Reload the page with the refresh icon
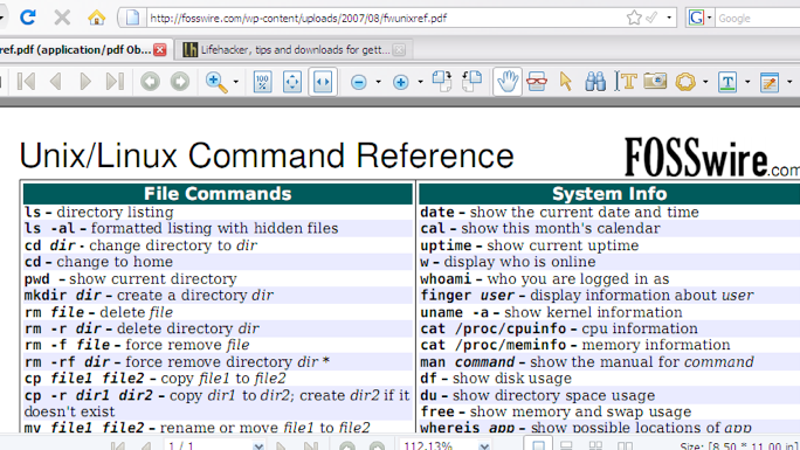 click(28, 17)
